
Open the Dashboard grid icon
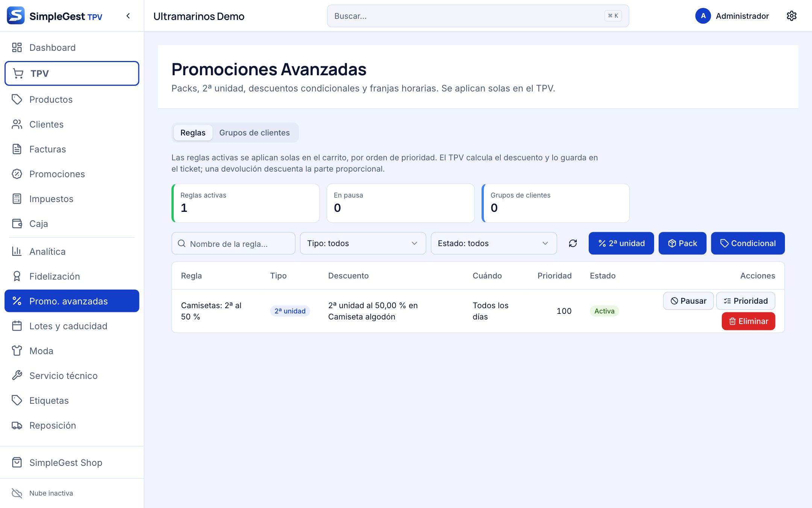point(17,47)
